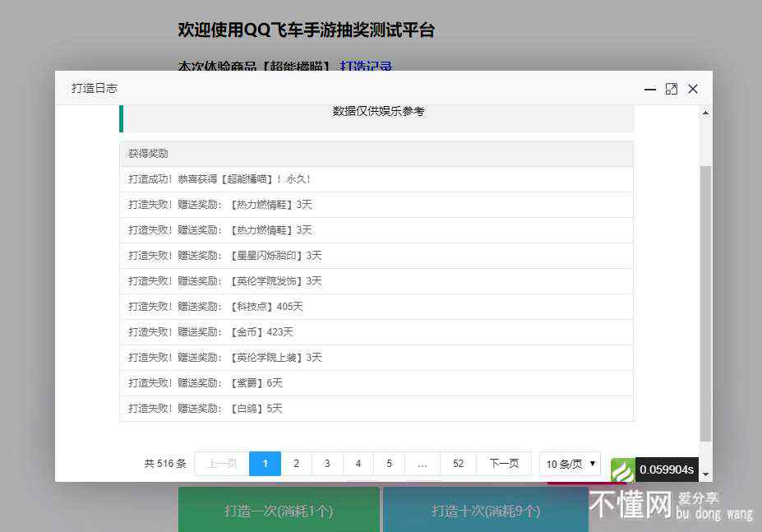Click the green leaf icon beside 0.059904s
This screenshot has width=762, height=532.
click(622, 470)
